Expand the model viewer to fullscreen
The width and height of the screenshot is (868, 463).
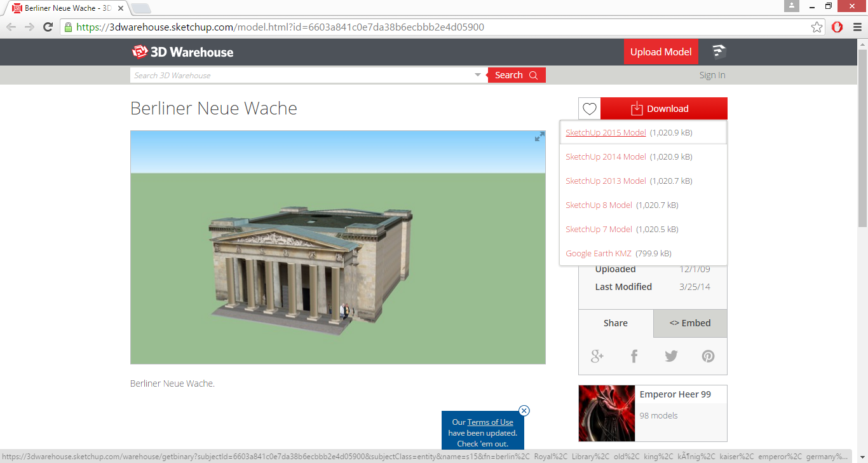(x=539, y=137)
